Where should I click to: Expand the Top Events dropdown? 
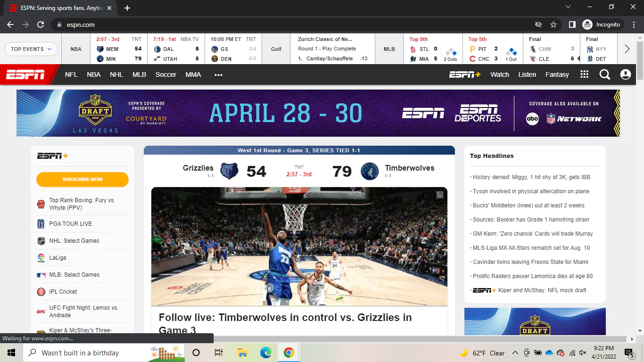click(x=31, y=49)
